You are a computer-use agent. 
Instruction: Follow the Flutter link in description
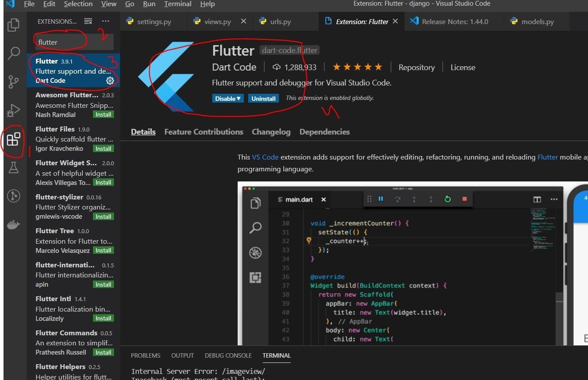548,157
